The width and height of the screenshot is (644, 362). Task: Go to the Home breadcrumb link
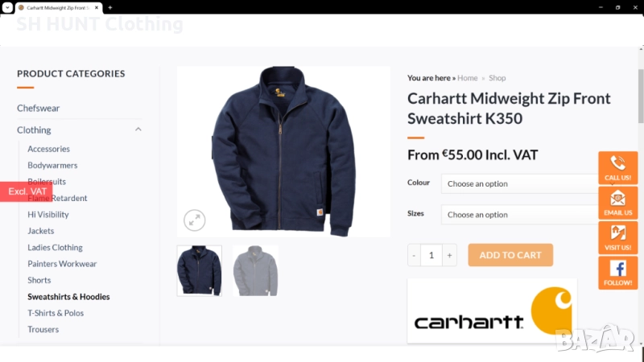[468, 78]
